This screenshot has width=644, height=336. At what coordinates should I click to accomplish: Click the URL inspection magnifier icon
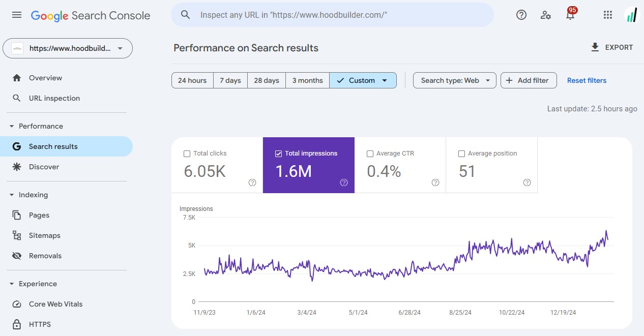[17, 98]
